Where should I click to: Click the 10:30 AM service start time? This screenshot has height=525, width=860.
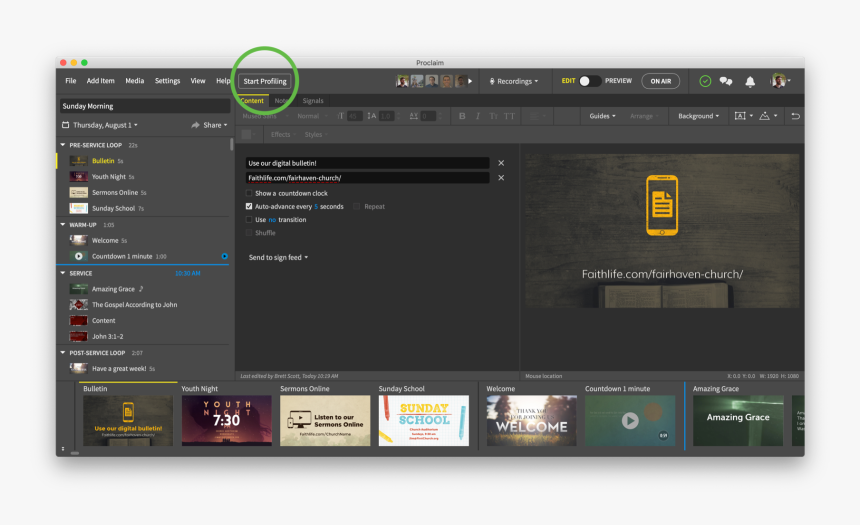(188, 273)
